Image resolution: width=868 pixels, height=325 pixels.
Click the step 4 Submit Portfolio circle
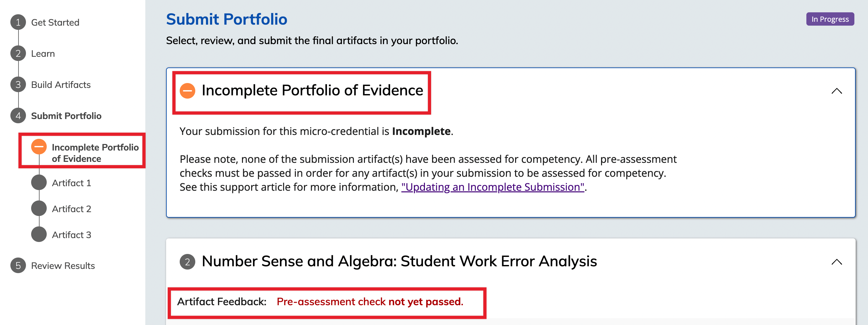[18, 116]
